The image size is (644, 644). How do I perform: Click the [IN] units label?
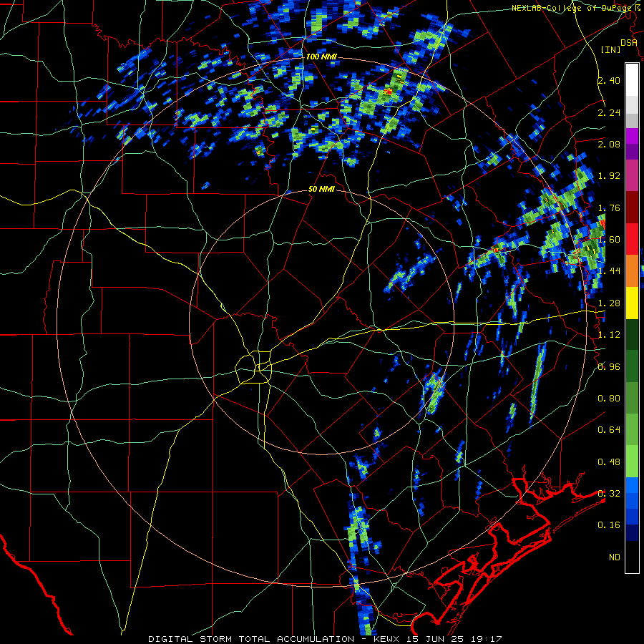tap(610, 49)
